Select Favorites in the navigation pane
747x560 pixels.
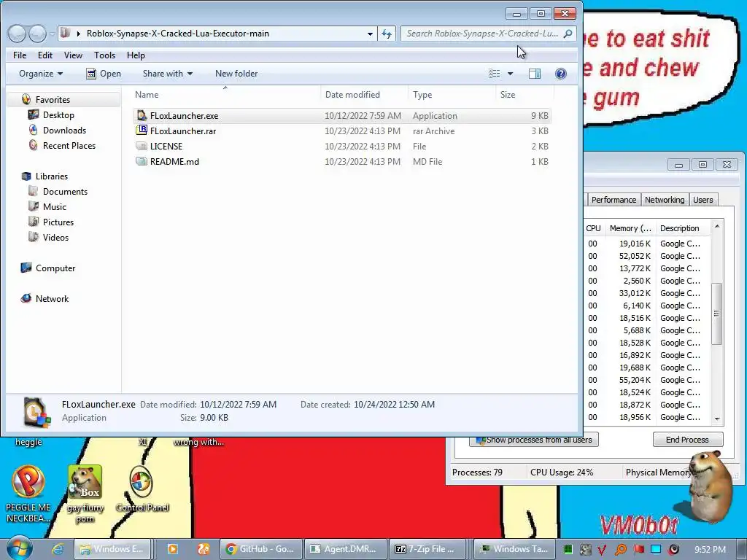point(53,99)
